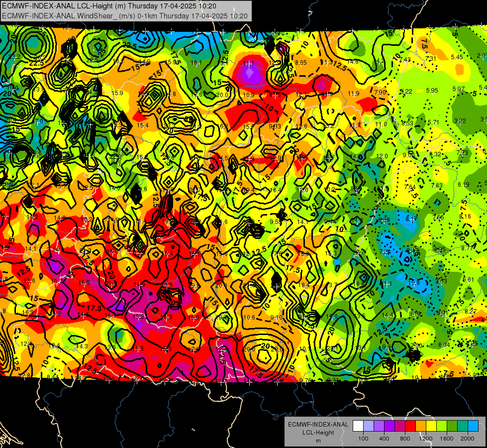Click the 400 legend scale label

click(384, 439)
